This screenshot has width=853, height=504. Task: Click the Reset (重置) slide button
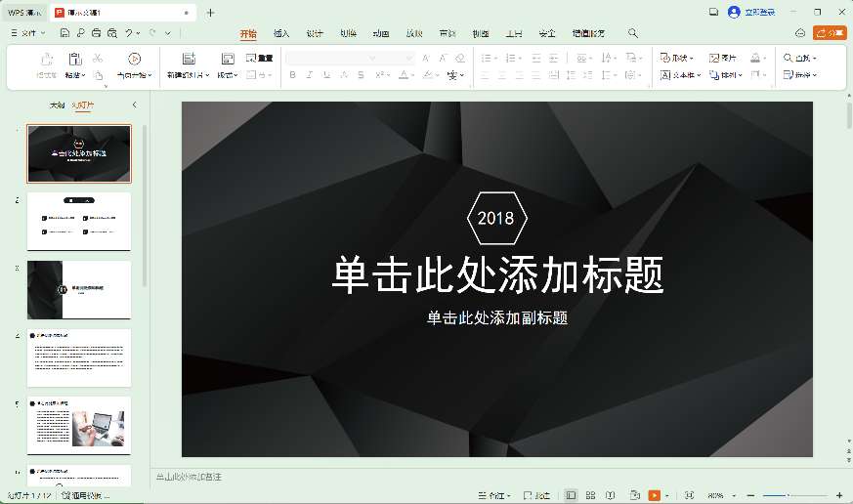click(x=259, y=58)
